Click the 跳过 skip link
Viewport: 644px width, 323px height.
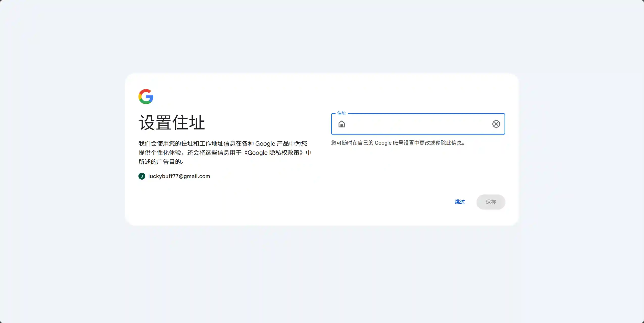(460, 202)
